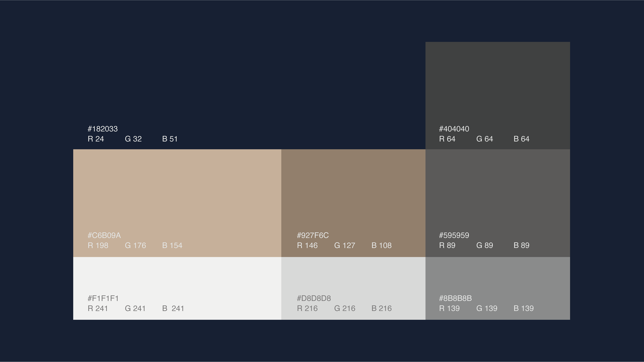
Task: Click the B 108 value
Action: (382, 245)
